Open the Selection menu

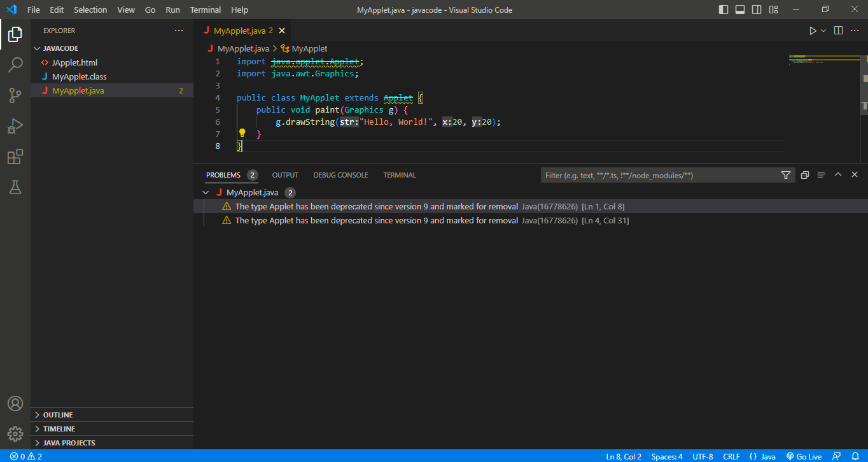[90, 10]
